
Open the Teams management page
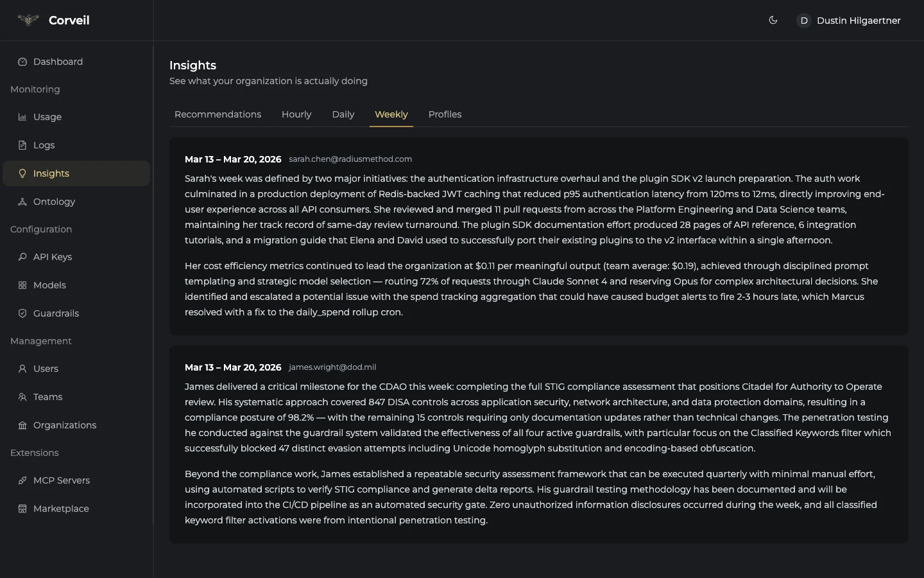click(47, 397)
